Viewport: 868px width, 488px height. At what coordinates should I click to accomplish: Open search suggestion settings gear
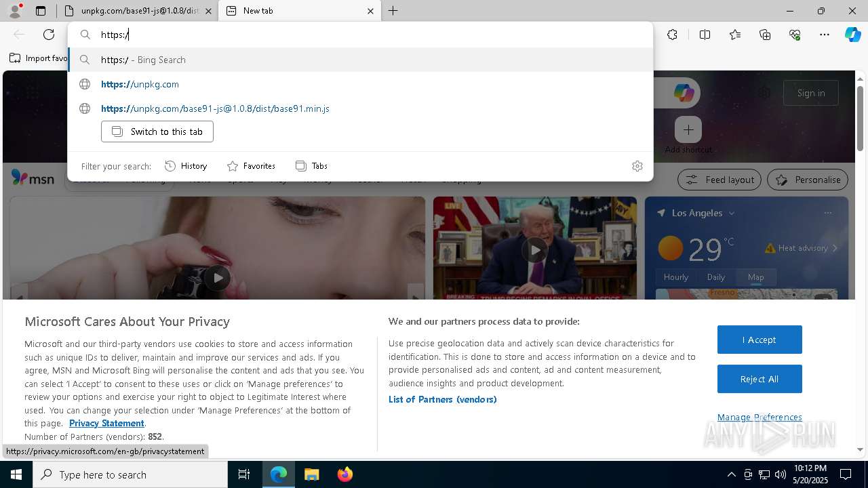pos(637,166)
